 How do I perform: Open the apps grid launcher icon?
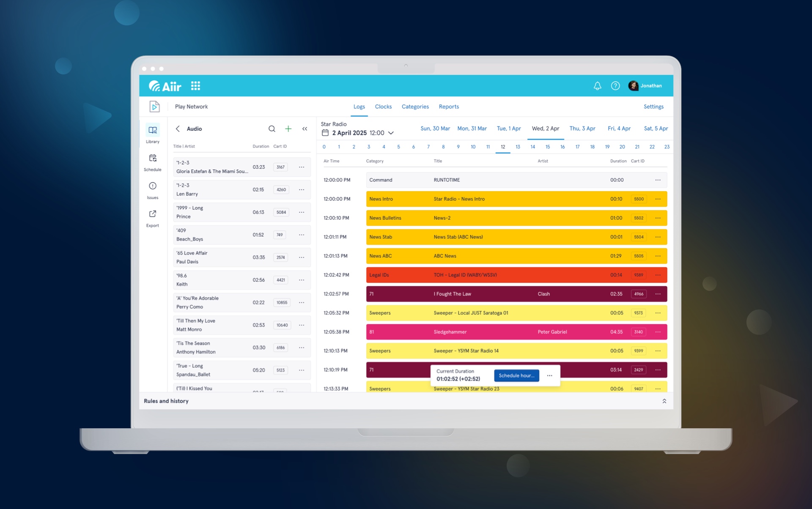[x=195, y=86]
